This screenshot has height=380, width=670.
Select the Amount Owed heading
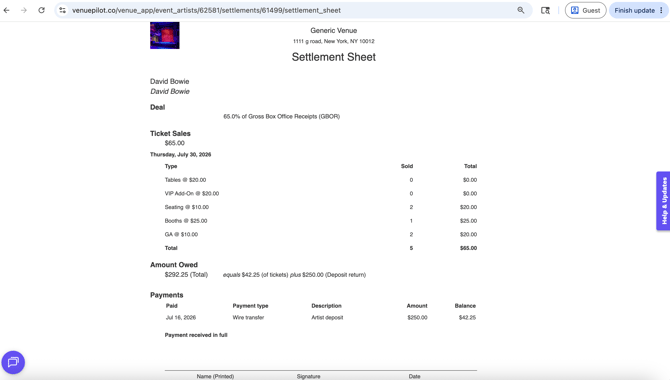(x=173, y=265)
